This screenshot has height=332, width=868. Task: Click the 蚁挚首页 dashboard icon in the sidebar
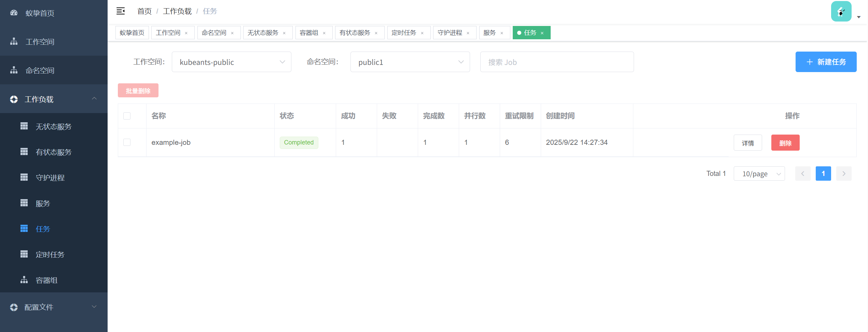point(14,13)
